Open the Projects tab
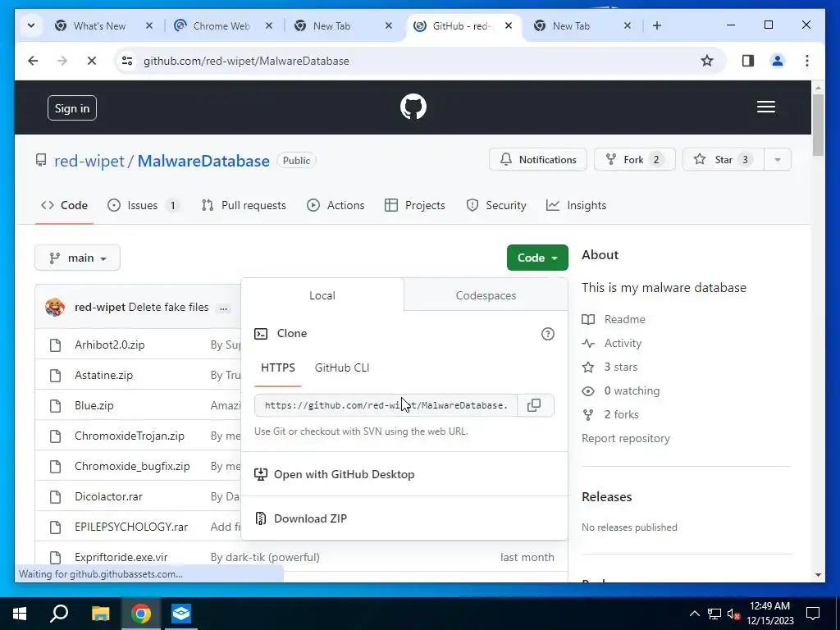Screen dimensions: 840x630 tap(415, 206)
